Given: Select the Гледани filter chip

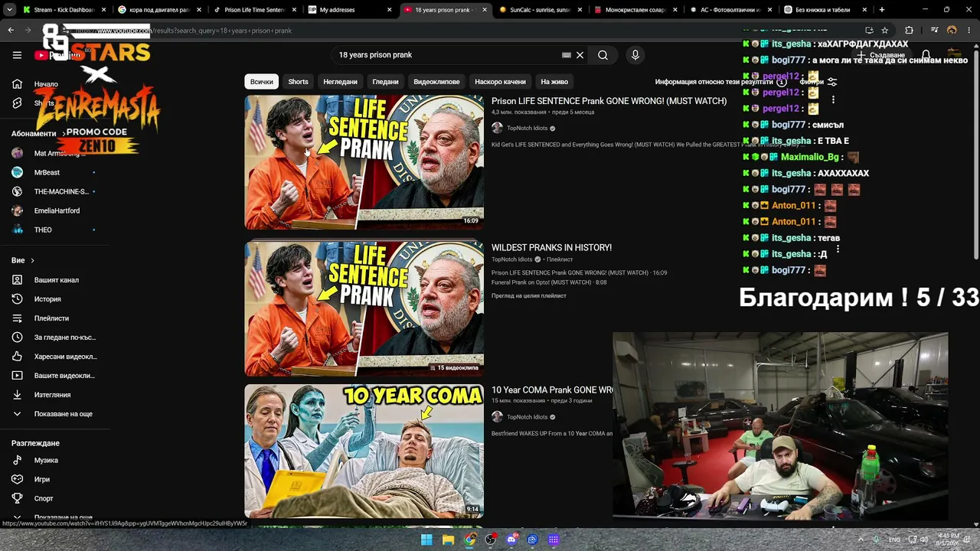Looking at the screenshot, I should point(385,82).
